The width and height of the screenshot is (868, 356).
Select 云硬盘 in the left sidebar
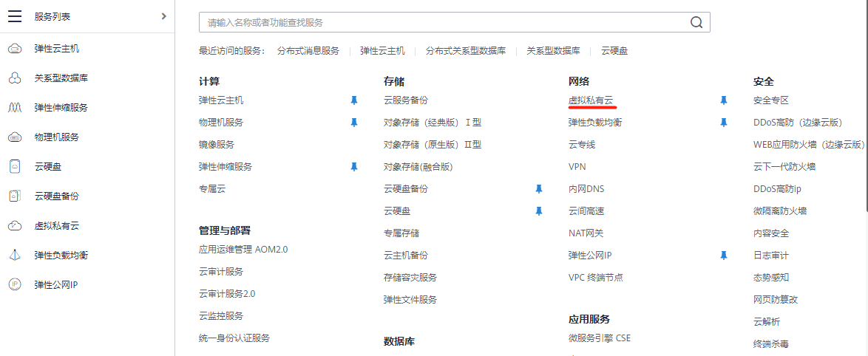click(x=49, y=167)
